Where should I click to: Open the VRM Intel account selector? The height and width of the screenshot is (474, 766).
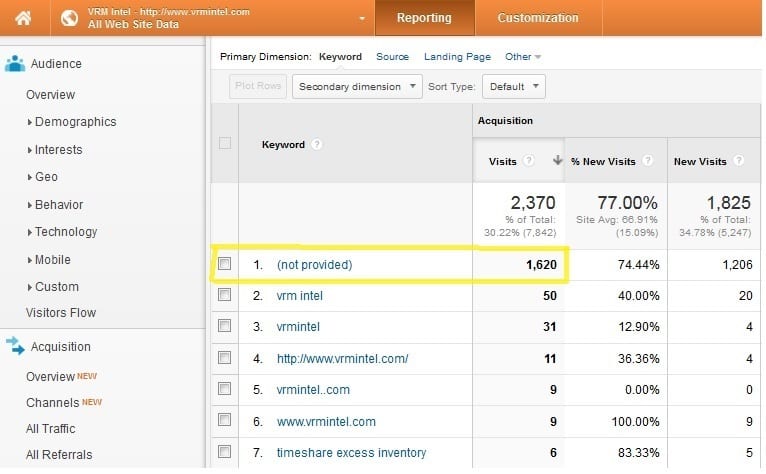(x=215, y=18)
